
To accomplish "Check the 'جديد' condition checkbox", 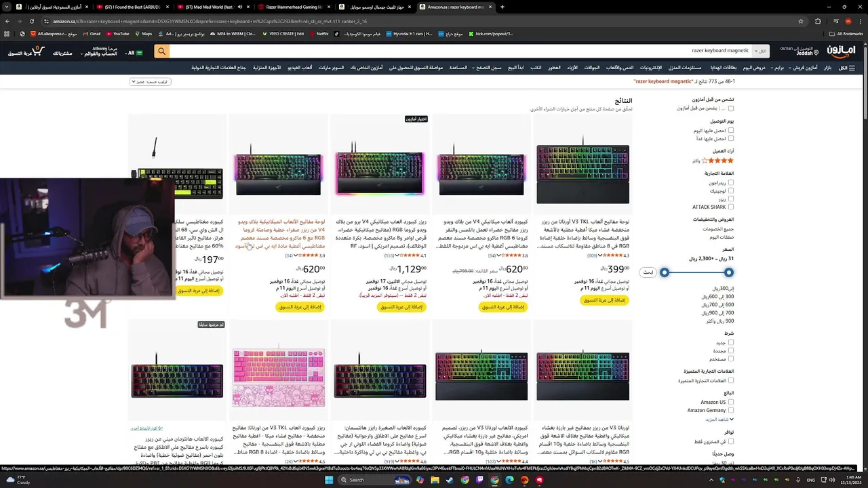I will click(731, 343).
